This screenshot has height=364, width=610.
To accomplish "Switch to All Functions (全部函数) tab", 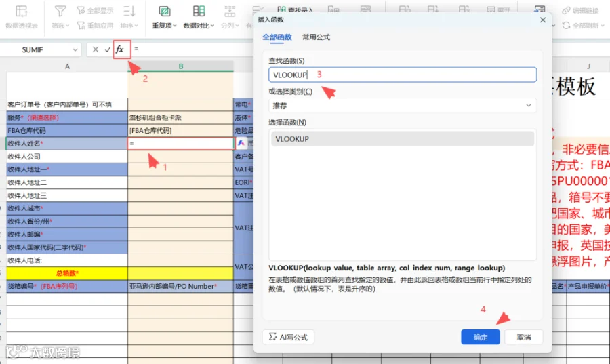I will 277,37.
